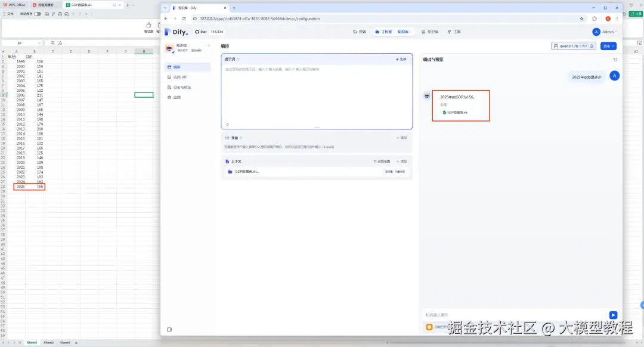644x347 pixels.
Task: Click the WPS print preview icon
Action: [x=67, y=14]
